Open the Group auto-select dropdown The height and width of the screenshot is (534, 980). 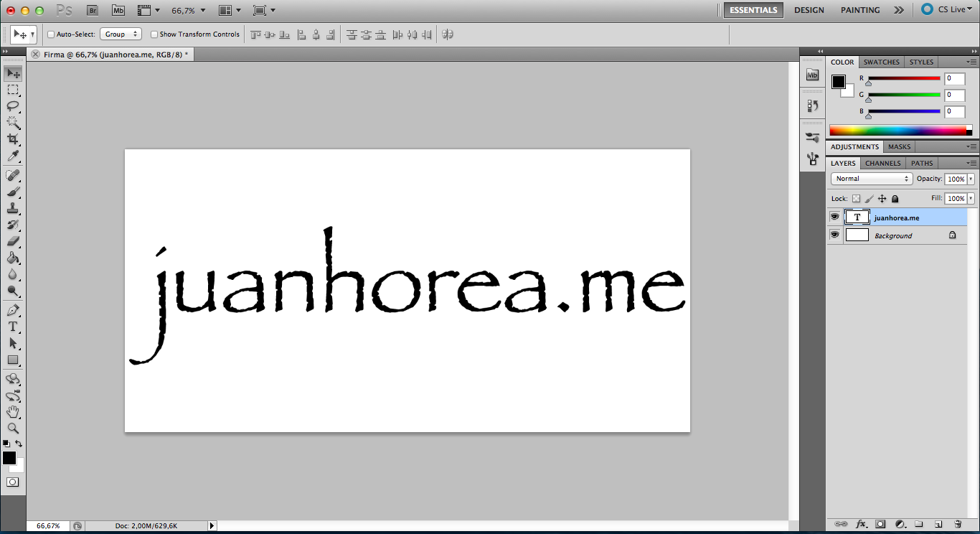[120, 34]
